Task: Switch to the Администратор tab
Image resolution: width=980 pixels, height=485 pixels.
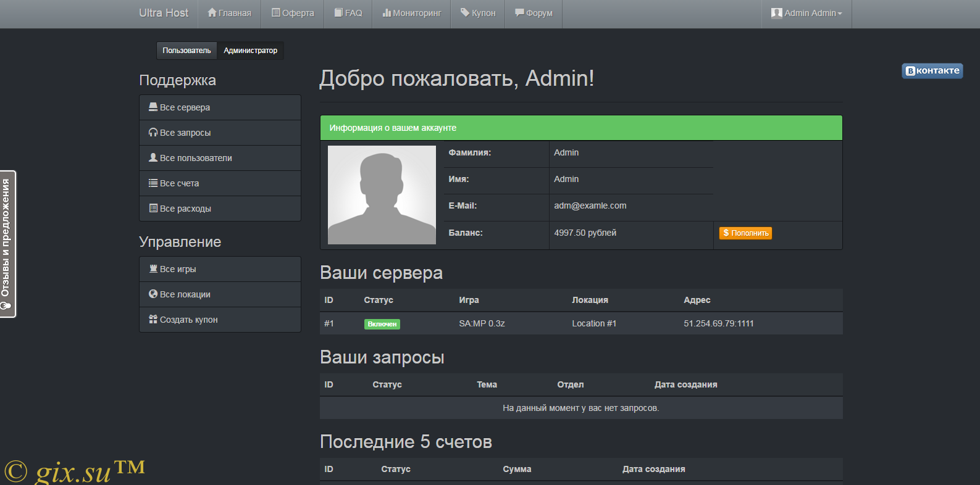Action: point(250,51)
